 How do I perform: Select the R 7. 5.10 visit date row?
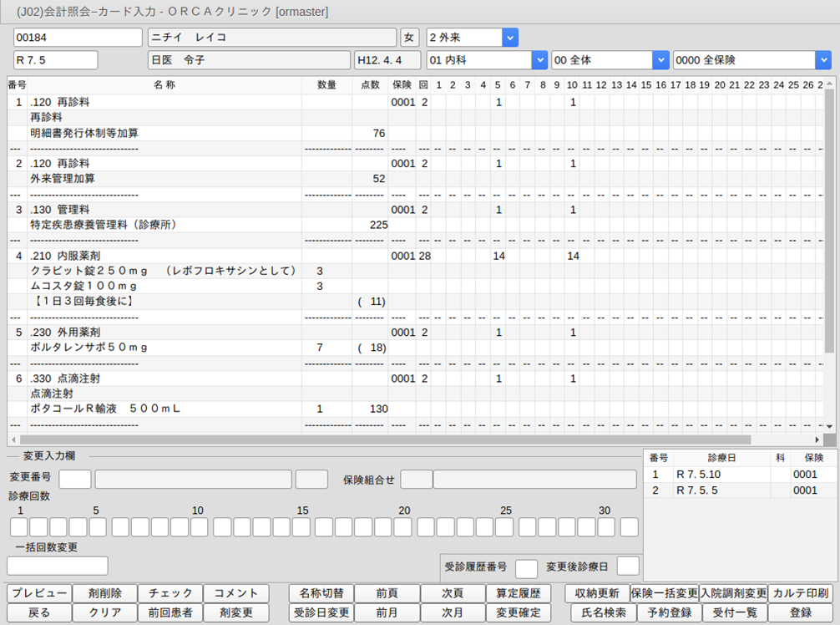click(x=698, y=475)
